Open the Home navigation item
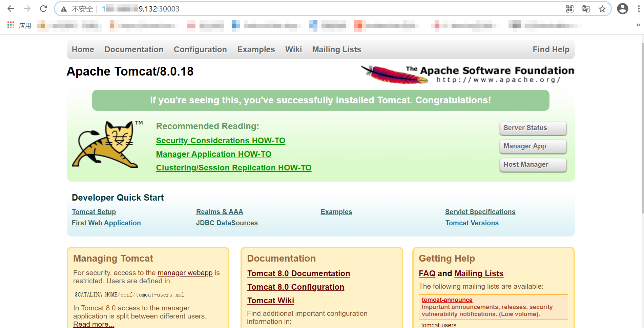This screenshot has width=644, height=328. pos(83,49)
